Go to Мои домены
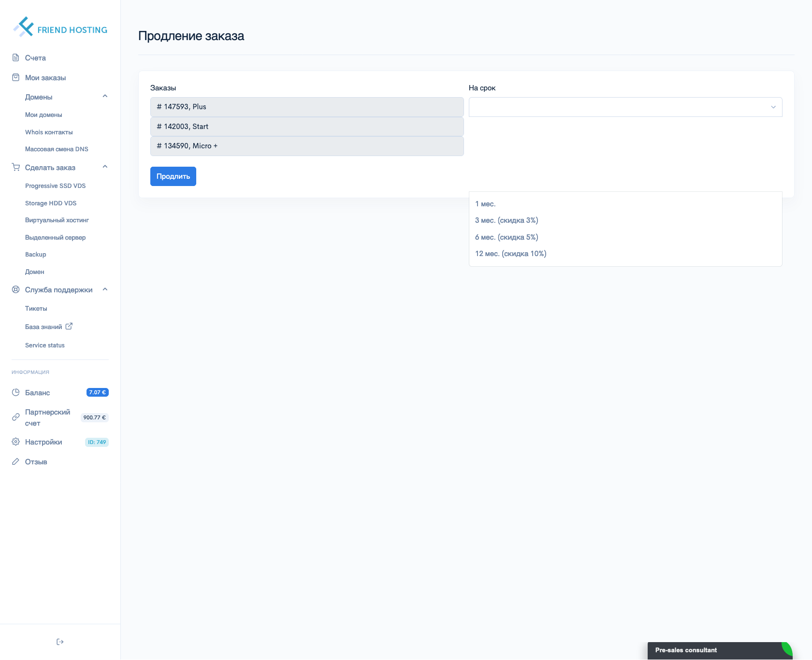The image size is (812, 660). 43,115
